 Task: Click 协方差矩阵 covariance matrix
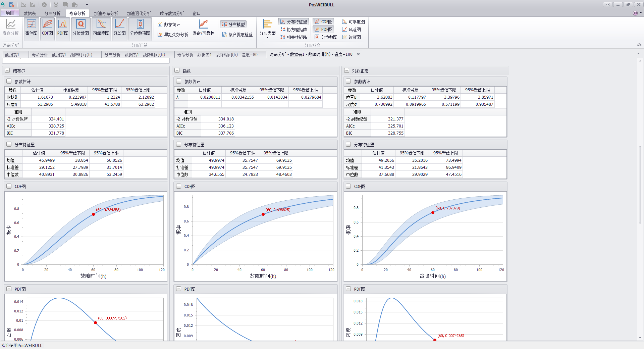click(x=293, y=30)
